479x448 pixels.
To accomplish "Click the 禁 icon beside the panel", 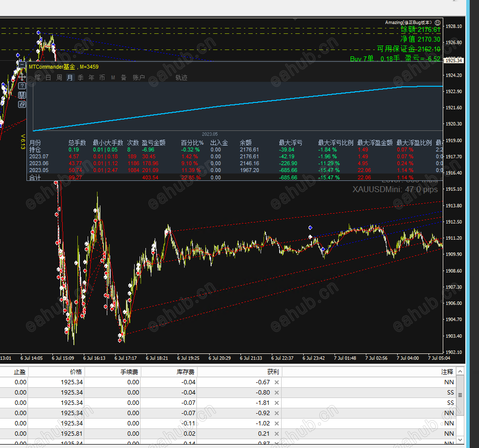I will coord(22,95).
